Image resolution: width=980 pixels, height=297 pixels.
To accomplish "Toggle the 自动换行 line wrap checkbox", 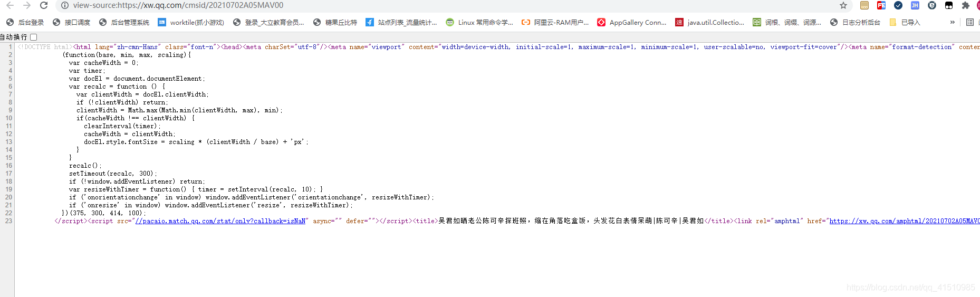I will point(34,37).
